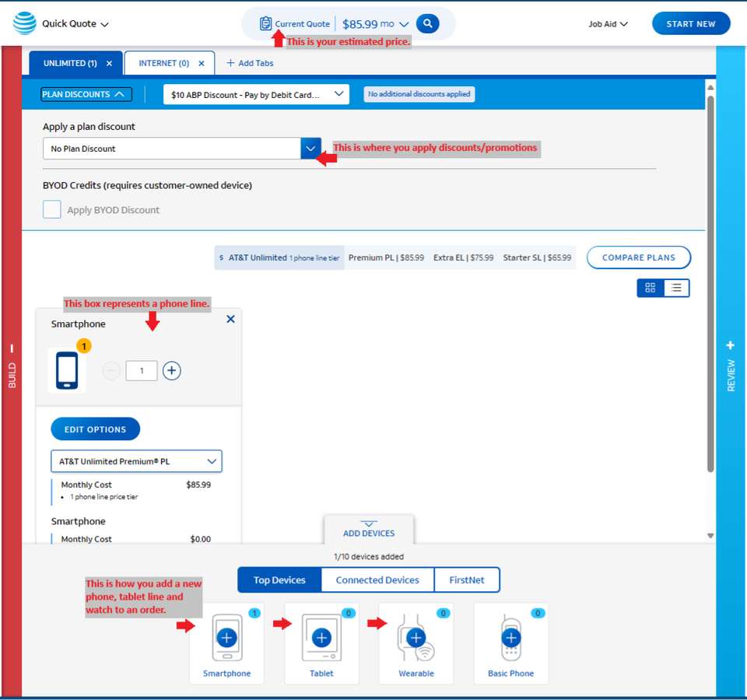
Task: Enable the Apply BYOD Discount checkbox
Action: (52, 209)
